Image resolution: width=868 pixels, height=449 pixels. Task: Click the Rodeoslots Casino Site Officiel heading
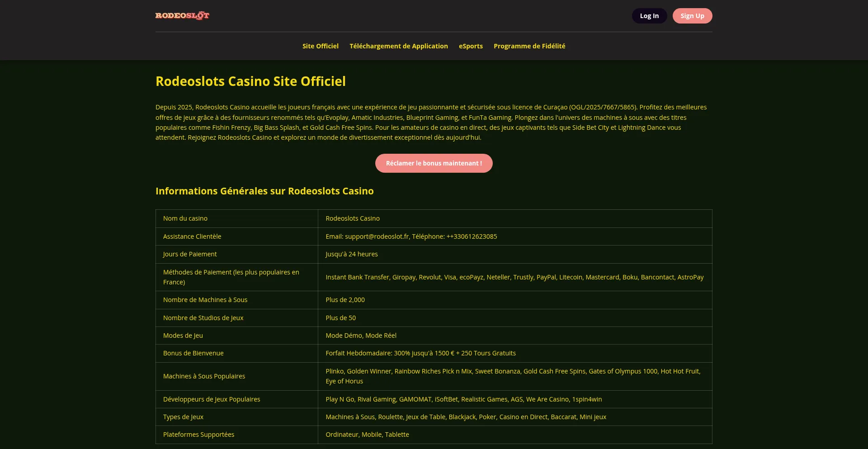[250, 81]
